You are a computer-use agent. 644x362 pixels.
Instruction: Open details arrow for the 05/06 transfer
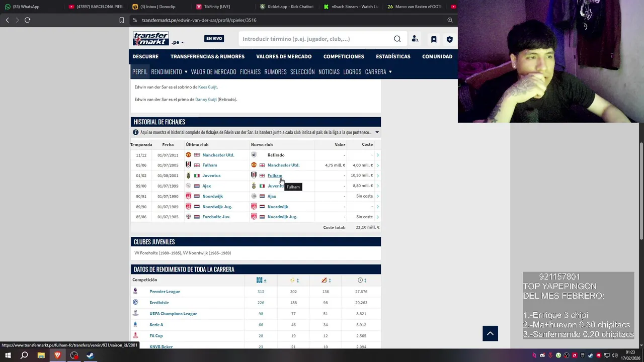[x=377, y=165]
